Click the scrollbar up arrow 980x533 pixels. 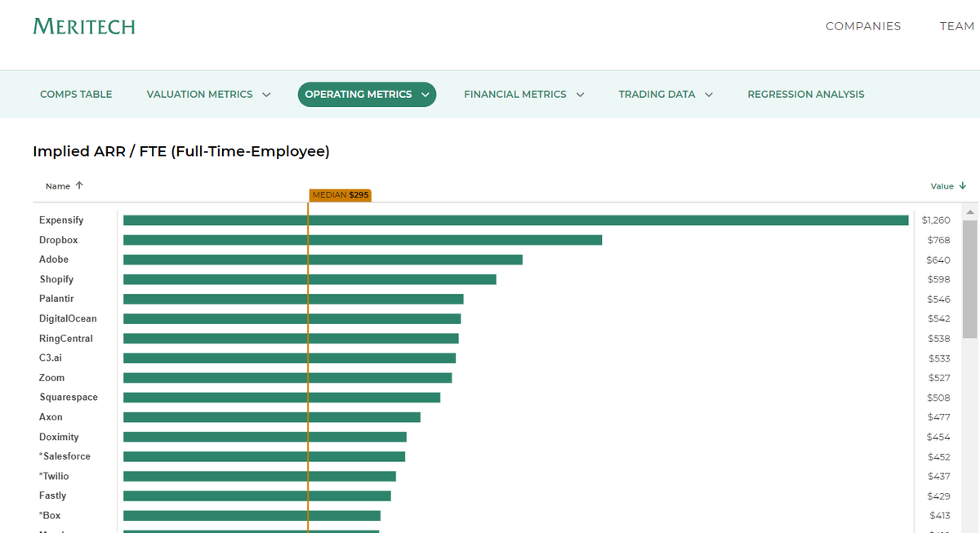click(970, 211)
